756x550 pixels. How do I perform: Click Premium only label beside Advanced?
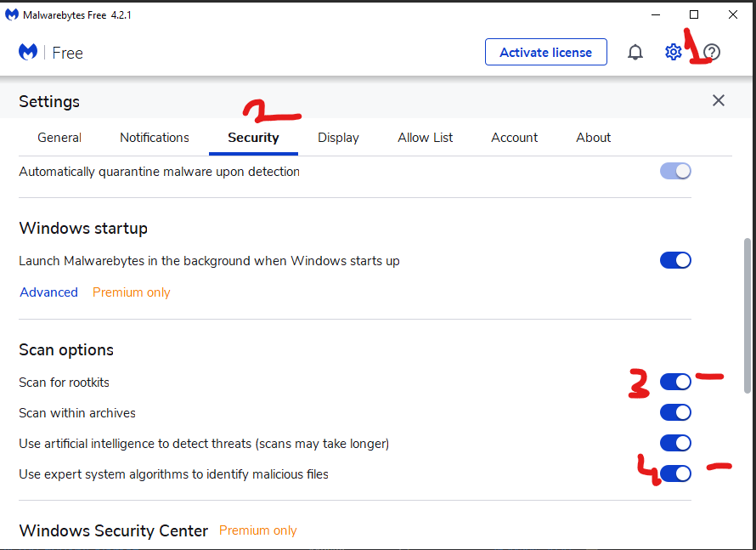pos(131,292)
